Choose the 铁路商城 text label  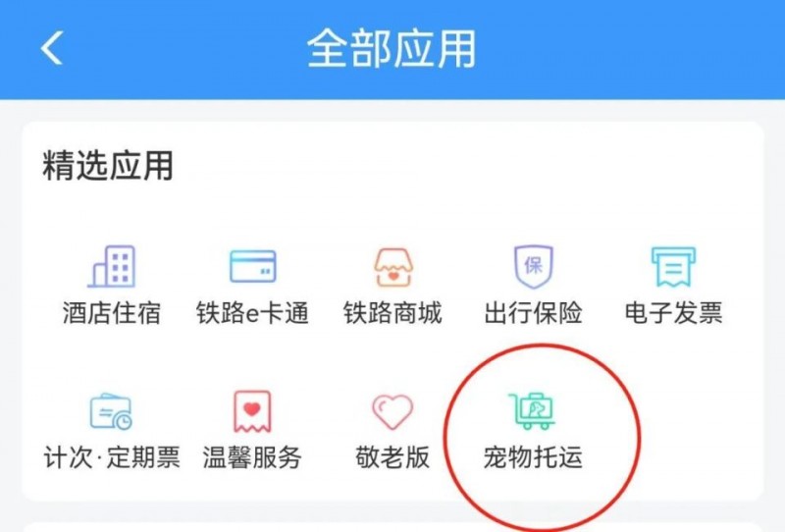tap(393, 313)
